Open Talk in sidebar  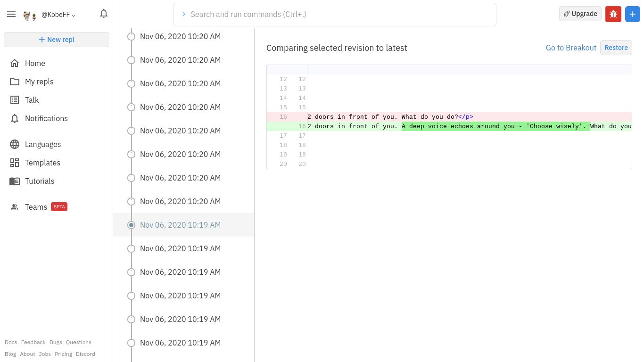[x=32, y=100]
